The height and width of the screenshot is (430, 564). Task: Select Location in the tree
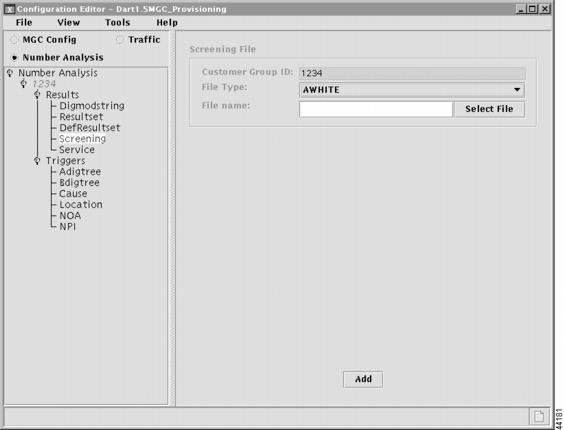[81, 204]
